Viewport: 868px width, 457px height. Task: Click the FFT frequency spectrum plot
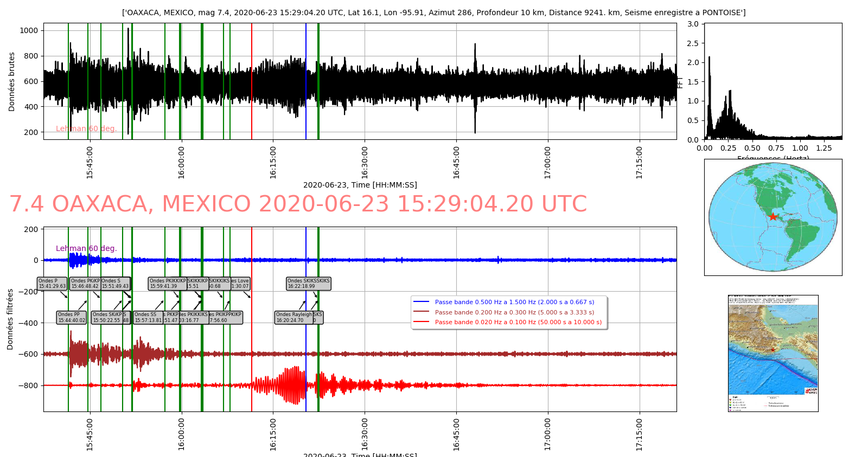click(773, 81)
